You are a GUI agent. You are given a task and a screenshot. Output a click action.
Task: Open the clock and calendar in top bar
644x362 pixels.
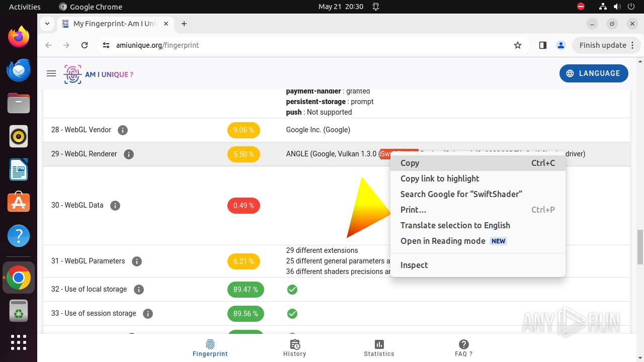coord(341,7)
